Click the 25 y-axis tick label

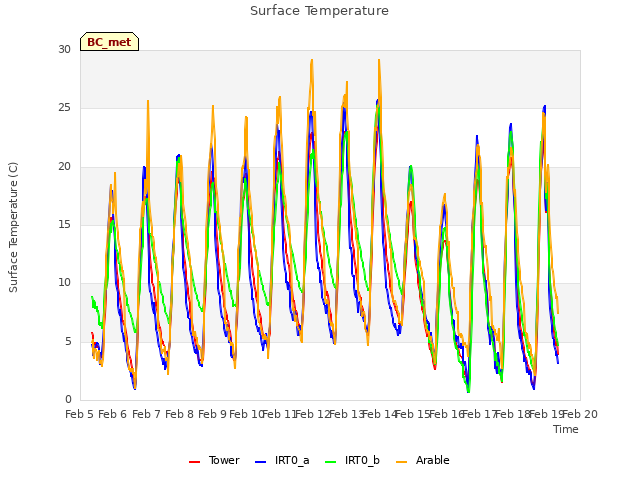tap(64, 108)
